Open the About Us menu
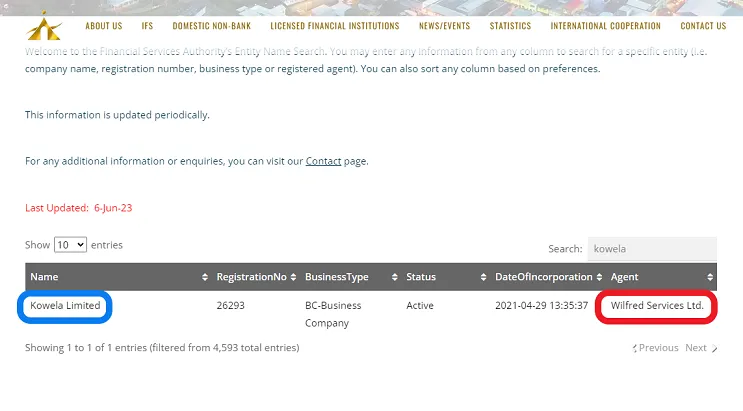743x411 pixels. [104, 26]
